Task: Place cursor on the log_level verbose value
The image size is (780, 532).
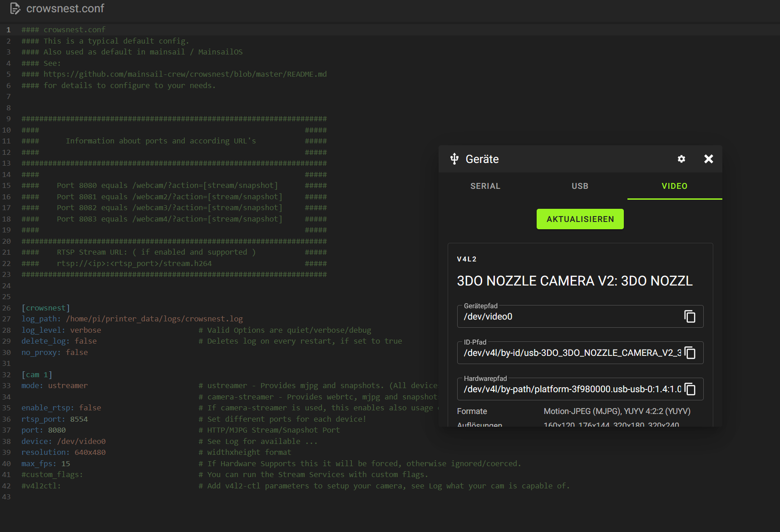Action: tap(85, 330)
